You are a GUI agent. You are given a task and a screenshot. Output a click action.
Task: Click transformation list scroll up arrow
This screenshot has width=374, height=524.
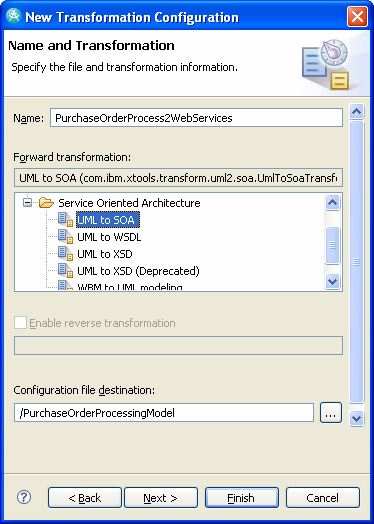point(332,202)
